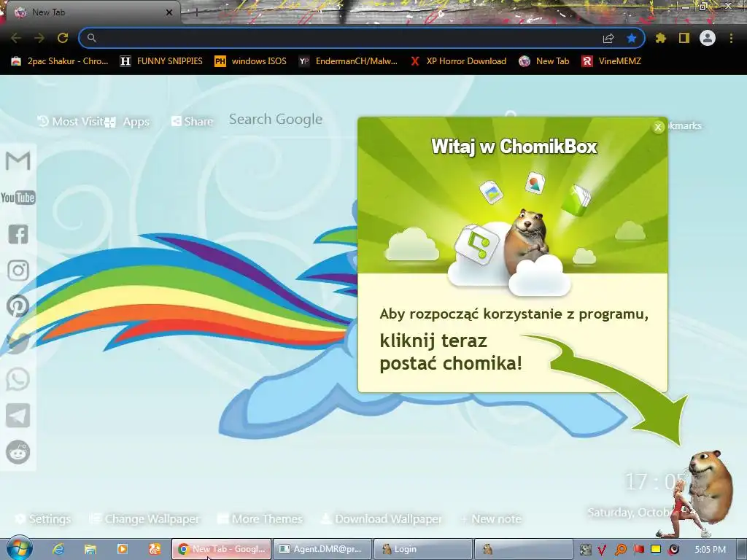Open the FUNNY SNIPPIES bookmark
Viewport: 747px width, 560px height.
click(161, 61)
